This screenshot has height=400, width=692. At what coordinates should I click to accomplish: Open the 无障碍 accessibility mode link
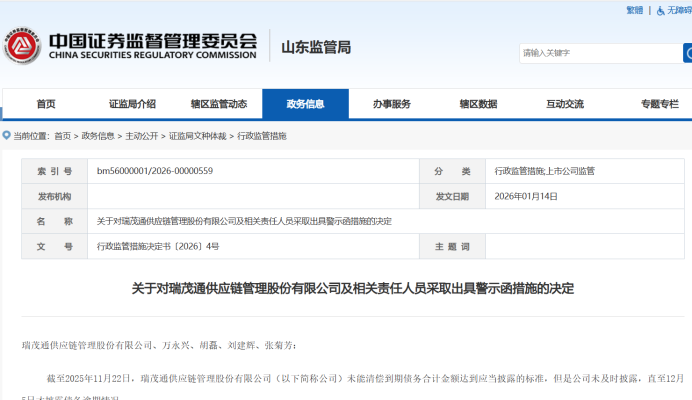click(x=679, y=10)
